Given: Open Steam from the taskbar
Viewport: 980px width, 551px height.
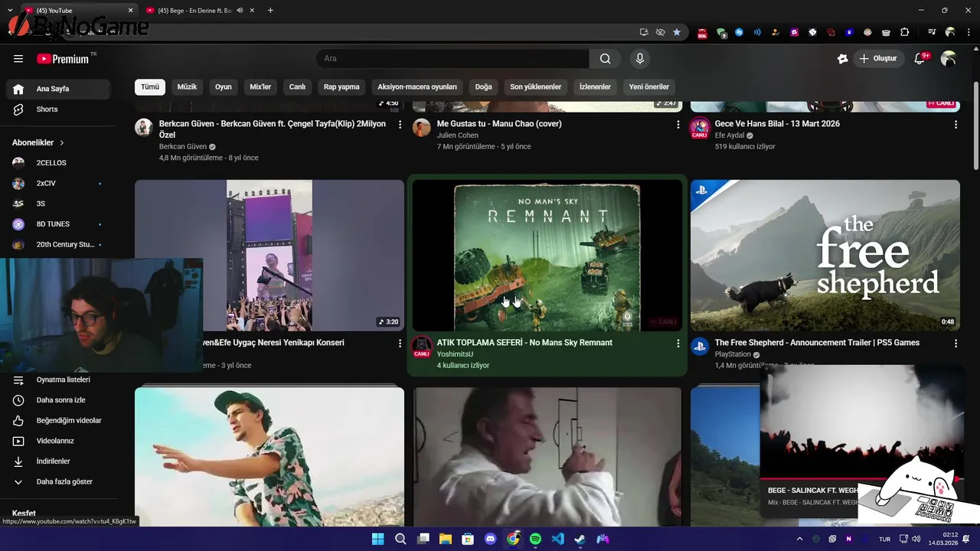Looking at the screenshot, I should 580,539.
